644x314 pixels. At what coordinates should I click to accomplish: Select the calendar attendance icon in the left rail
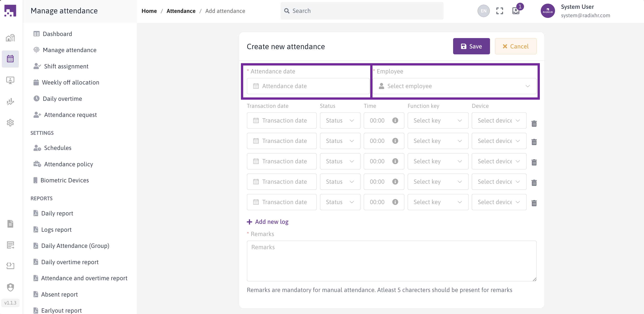10,58
